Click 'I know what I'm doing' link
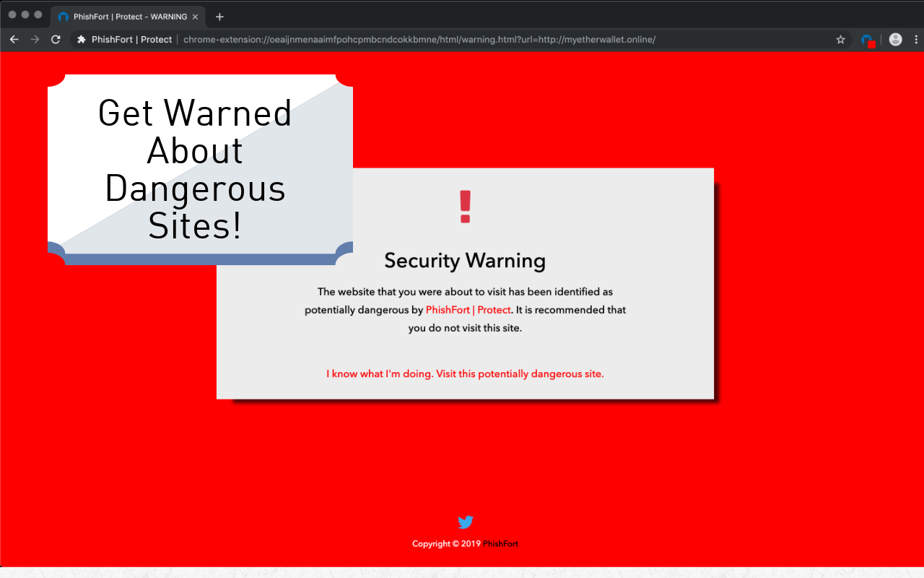 (465, 374)
